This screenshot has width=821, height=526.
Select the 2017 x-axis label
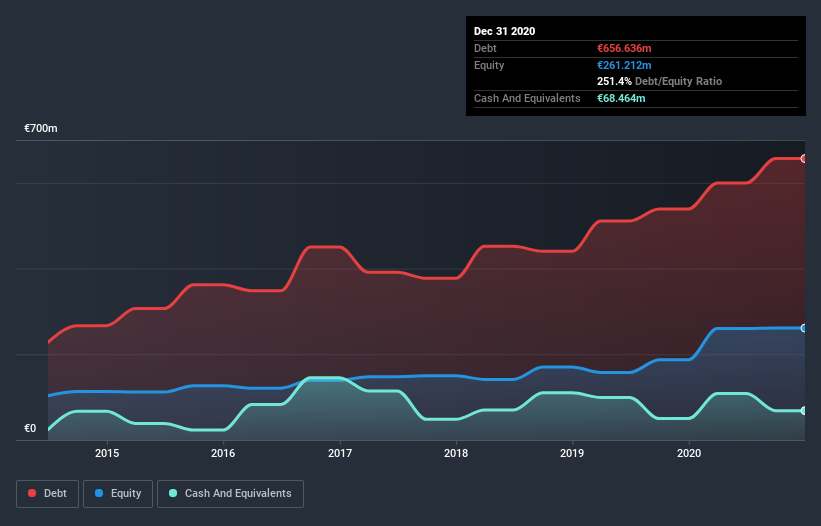coord(340,453)
